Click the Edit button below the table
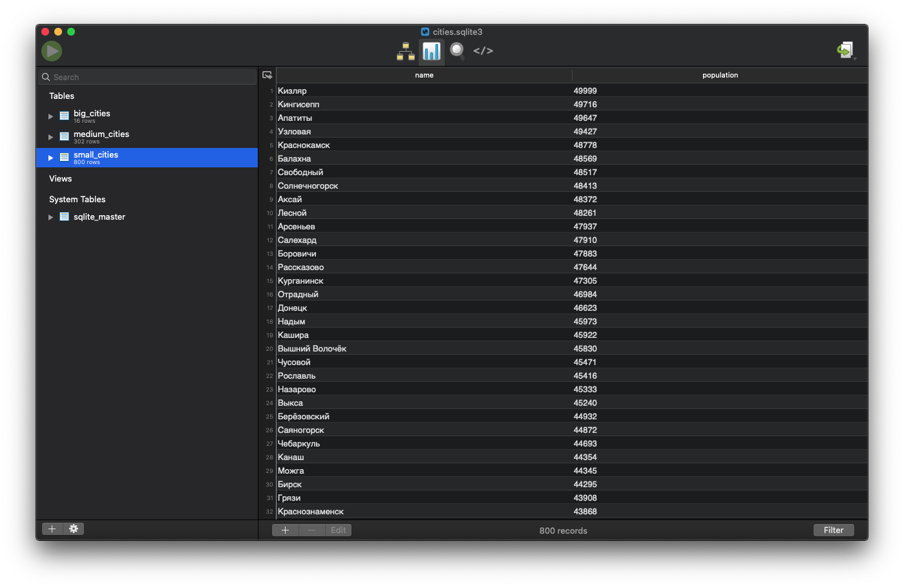The width and height of the screenshot is (904, 588). (339, 530)
